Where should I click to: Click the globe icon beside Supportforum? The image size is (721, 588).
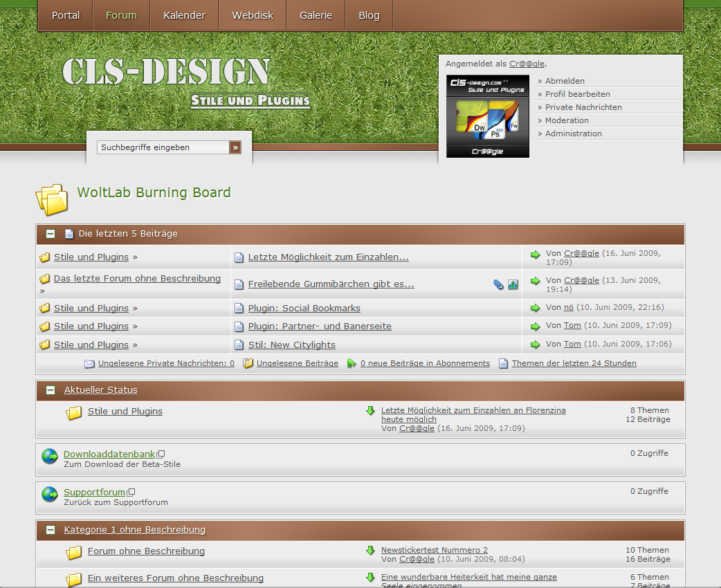(x=50, y=494)
